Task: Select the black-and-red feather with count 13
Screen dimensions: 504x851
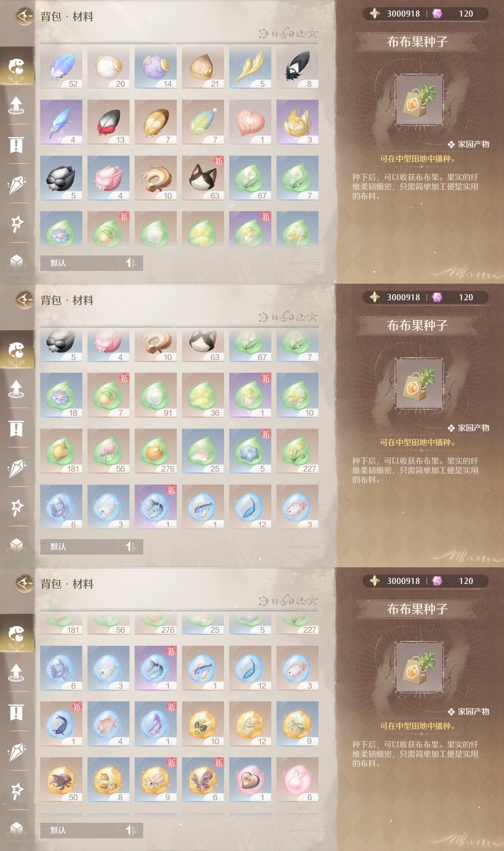Action: (108, 122)
